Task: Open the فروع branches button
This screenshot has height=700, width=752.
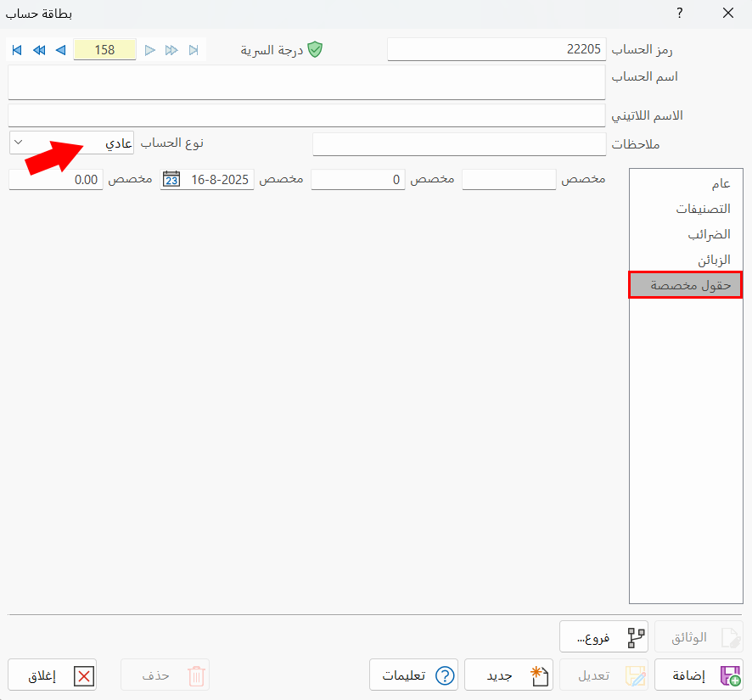Action: tap(603, 636)
